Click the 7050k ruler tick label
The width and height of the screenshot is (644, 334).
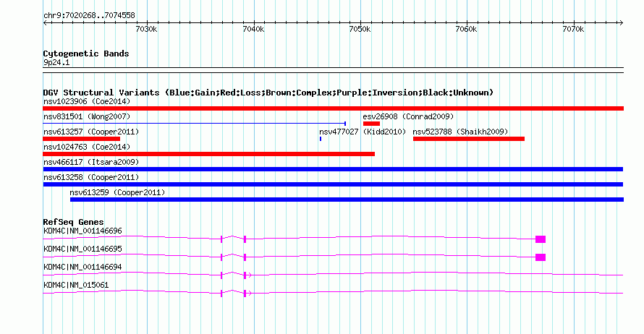[x=360, y=29]
